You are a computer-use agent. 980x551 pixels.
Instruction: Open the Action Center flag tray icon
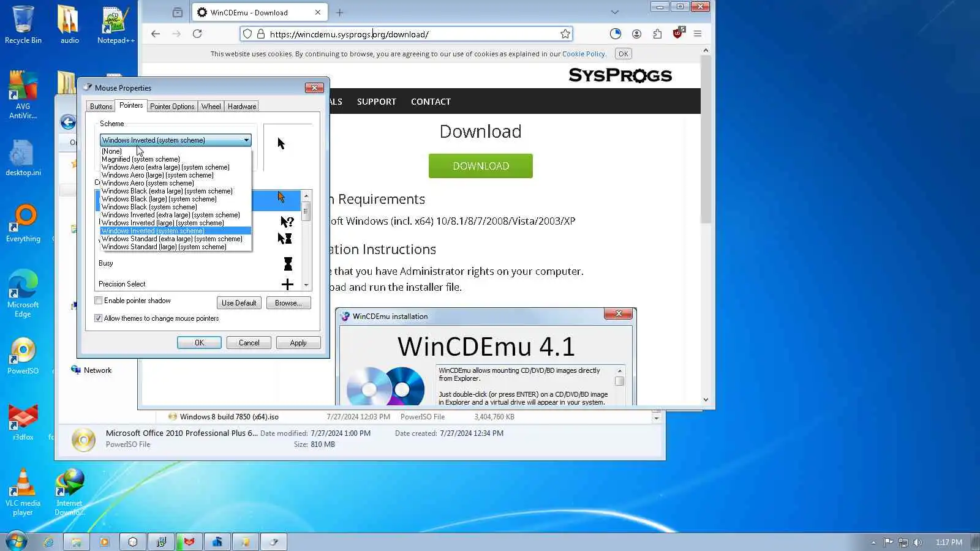tap(888, 542)
